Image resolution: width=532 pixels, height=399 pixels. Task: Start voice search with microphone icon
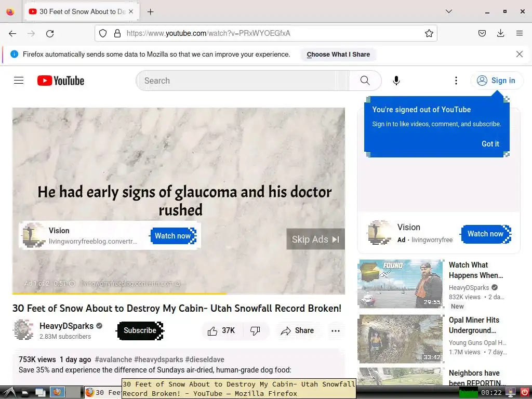(396, 81)
